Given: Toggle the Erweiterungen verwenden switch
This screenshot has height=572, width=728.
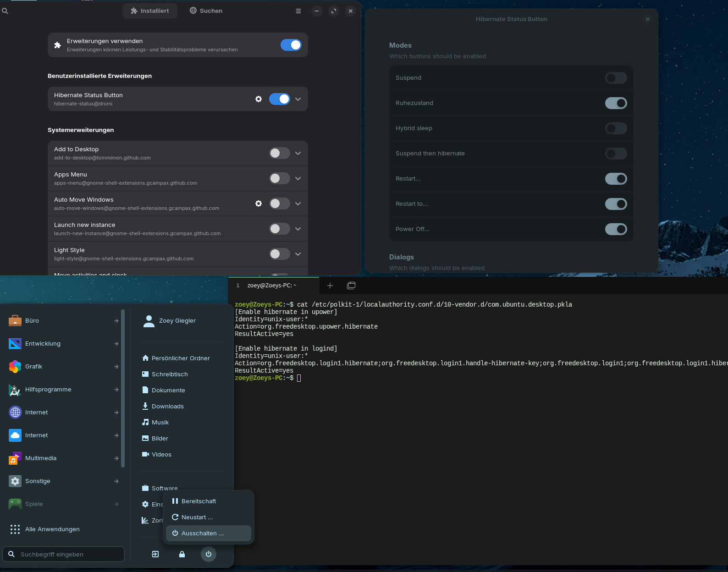Looking at the screenshot, I should coord(291,45).
